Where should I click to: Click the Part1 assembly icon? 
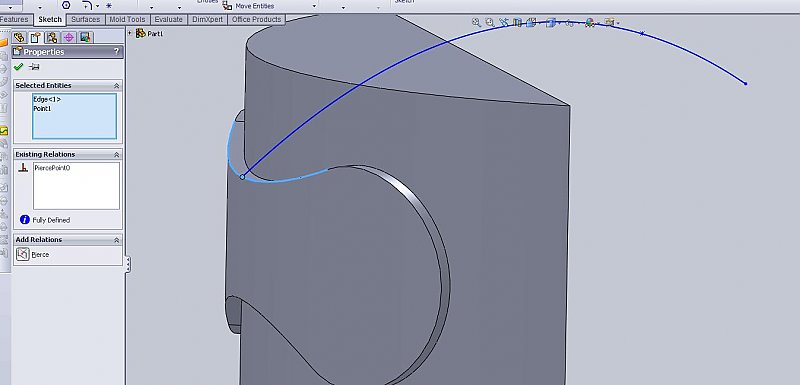point(141,33)
